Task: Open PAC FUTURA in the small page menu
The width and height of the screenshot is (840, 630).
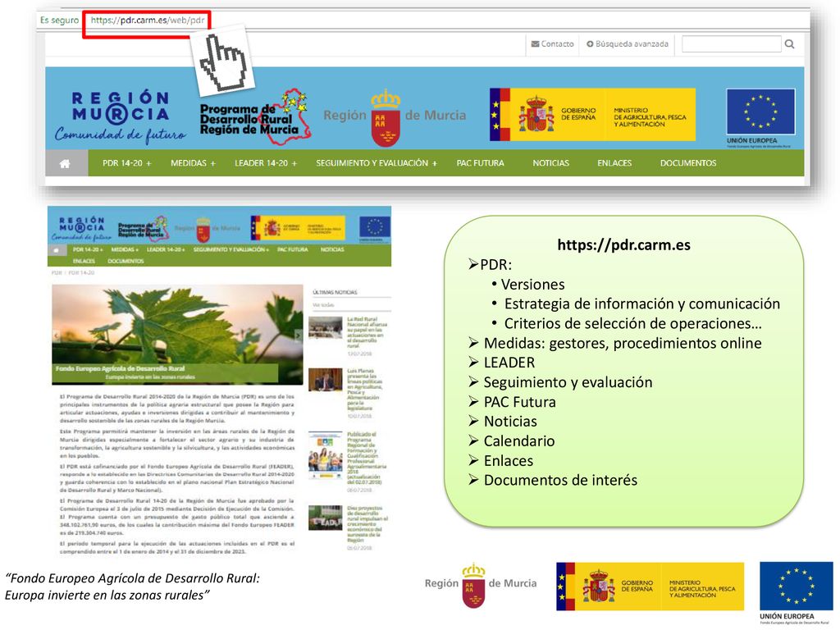Action: click(293, 249)
